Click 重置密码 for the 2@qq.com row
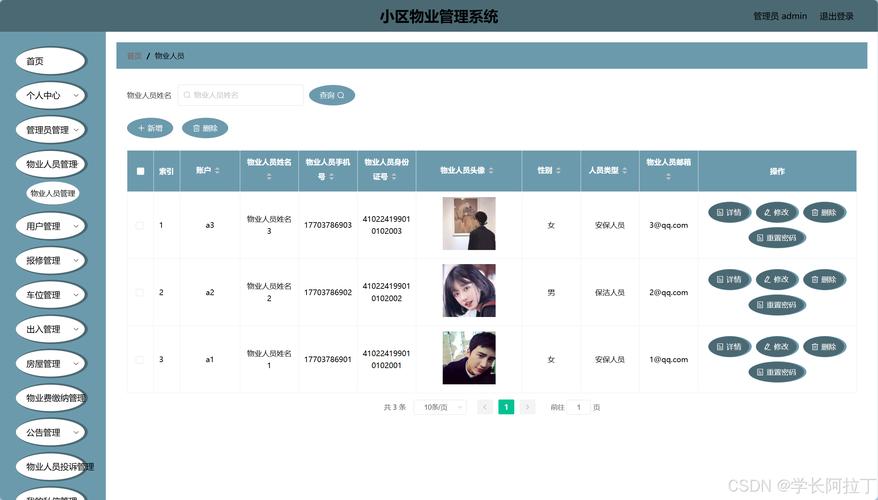 (x=777, y=305)
